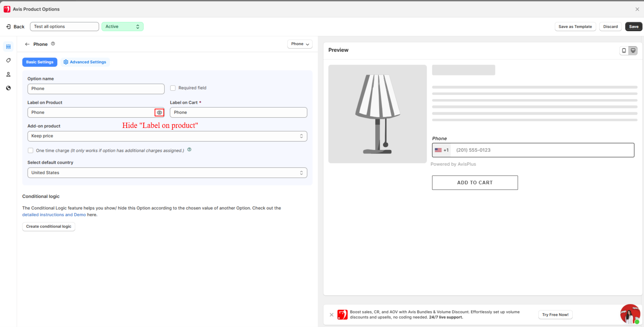Open the tag icon in left sidebar

click(x=8, y=60)
